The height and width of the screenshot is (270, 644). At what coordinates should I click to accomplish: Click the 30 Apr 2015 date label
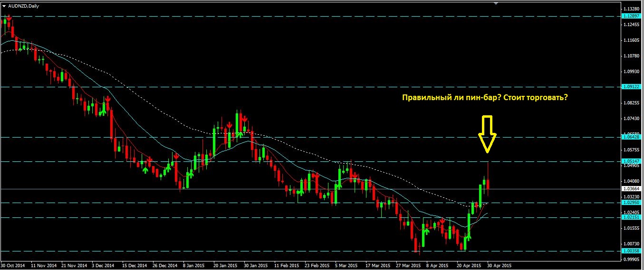(x=500, y=266)
